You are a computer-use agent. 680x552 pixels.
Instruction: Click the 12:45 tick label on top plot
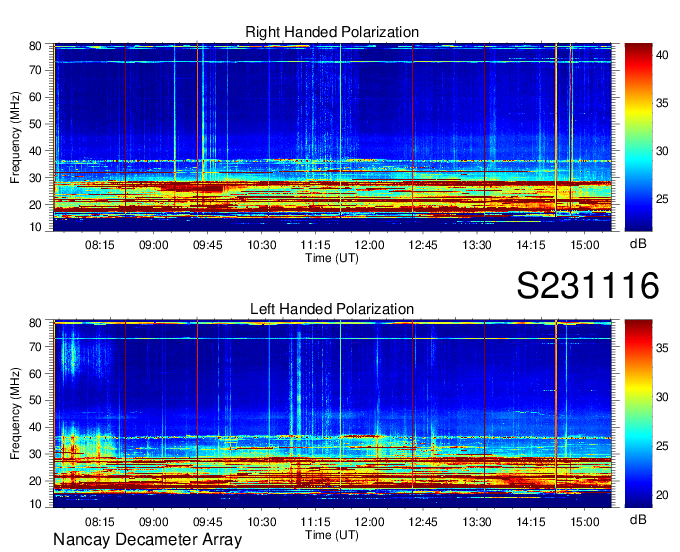[423, 245]
